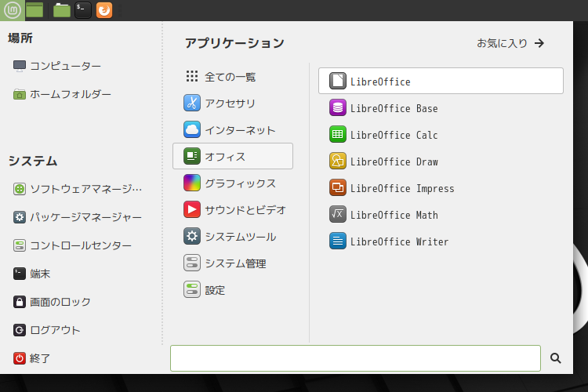Screen dimensions: 588x392
Task: Select the システム管理 category
Action: click(x=233, y=263)
